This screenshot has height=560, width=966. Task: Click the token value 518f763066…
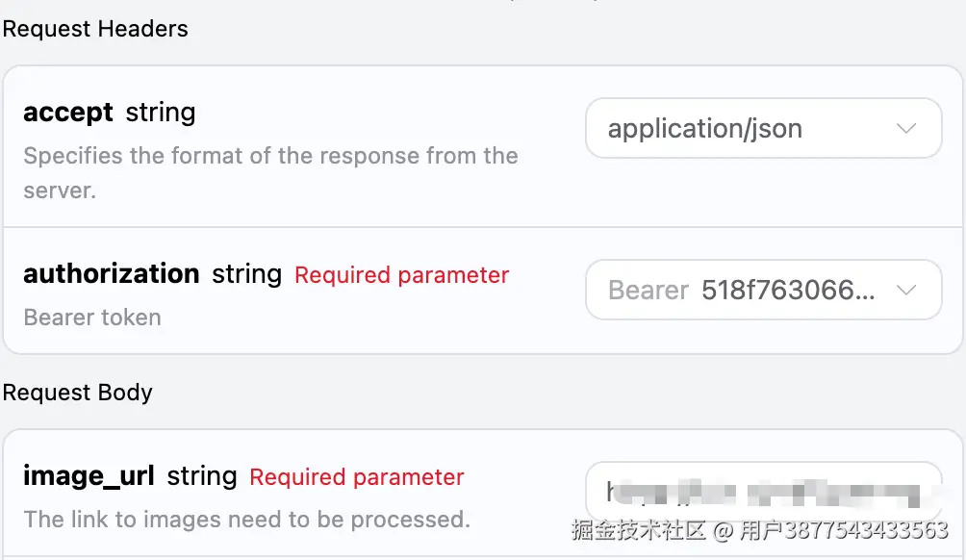788,291
